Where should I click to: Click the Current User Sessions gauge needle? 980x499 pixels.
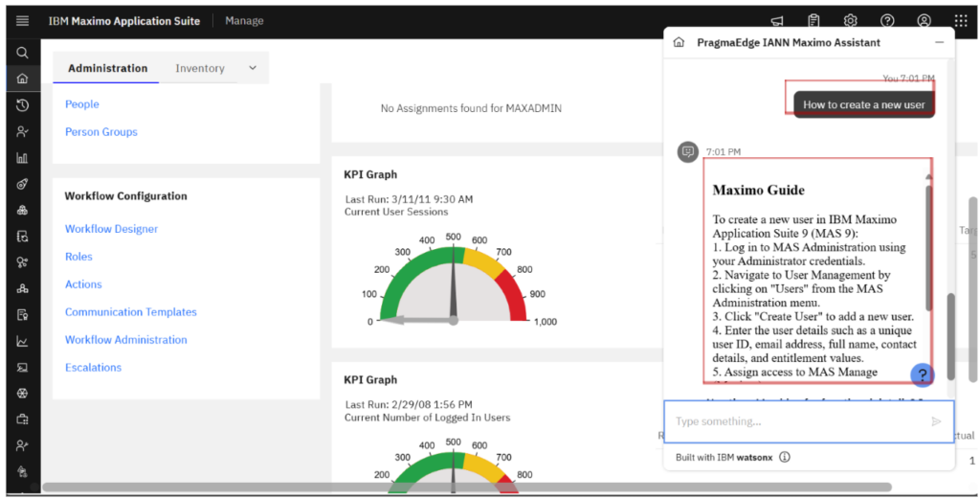pyautogui.click(x=454, y=284)
